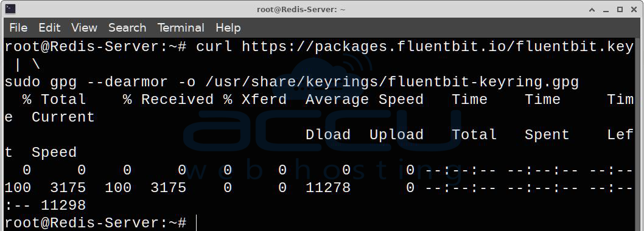The height and width of the screenshot is (231, 644).
Task: Click the curl fluentbit.key URL text
Action: point(438,47)
